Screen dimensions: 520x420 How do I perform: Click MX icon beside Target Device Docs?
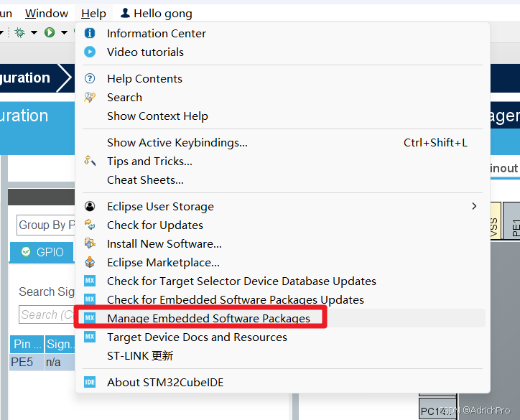pyautogui.click(x=90, y=337)
